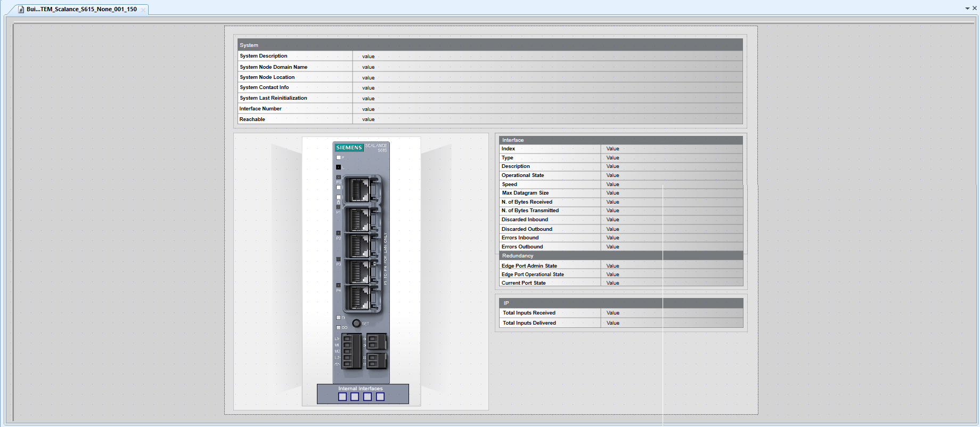
Task: Close the Scalance_S615 tab
Action: pos(143,10)
